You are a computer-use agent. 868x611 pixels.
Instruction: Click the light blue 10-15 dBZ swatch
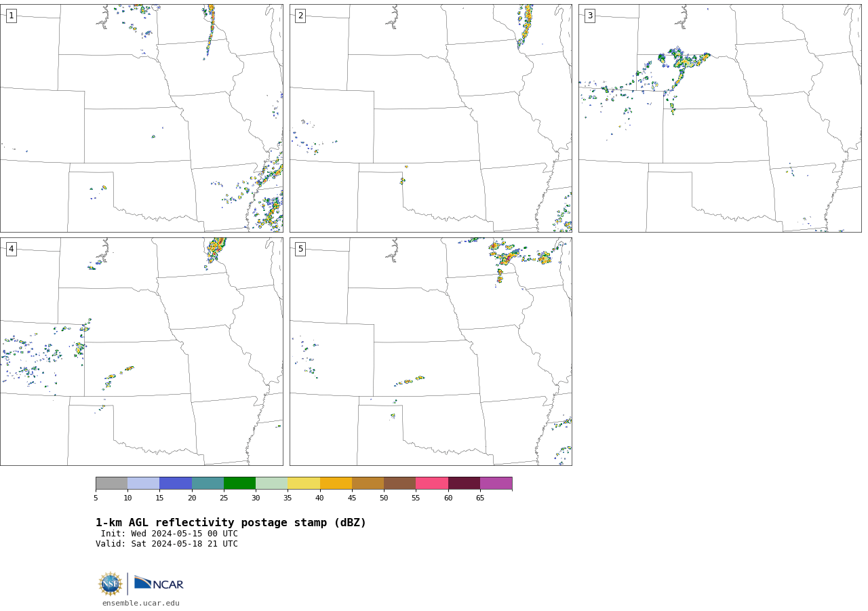[x=143, y=483]
